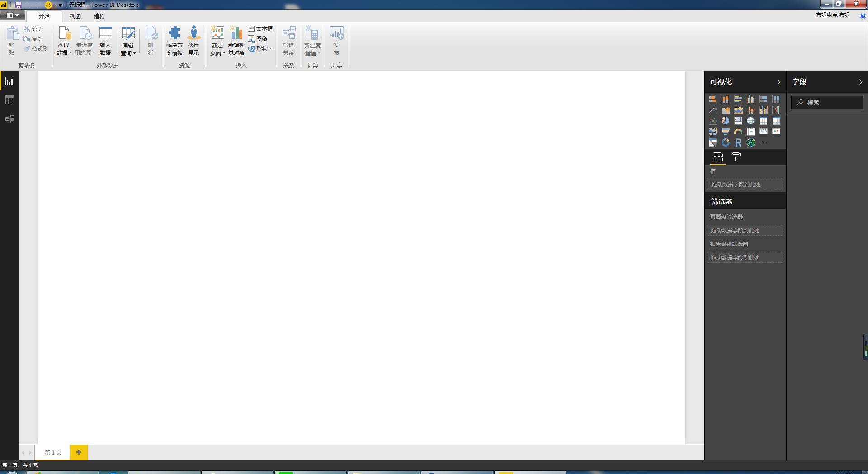Click the 输入数据 button
868x474 pixels.
(x=105, y=41)
